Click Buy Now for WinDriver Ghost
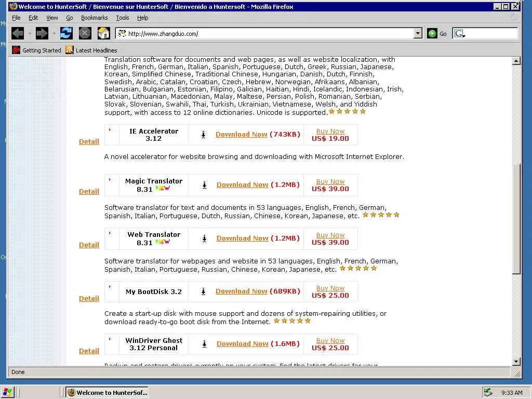The image size is (532, 399). pos(330,340)
